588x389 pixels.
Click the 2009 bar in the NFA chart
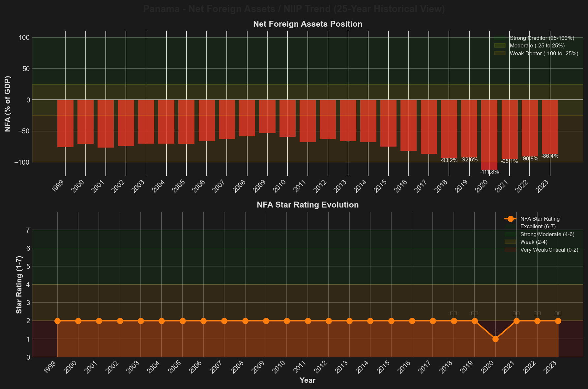(267, 116)
